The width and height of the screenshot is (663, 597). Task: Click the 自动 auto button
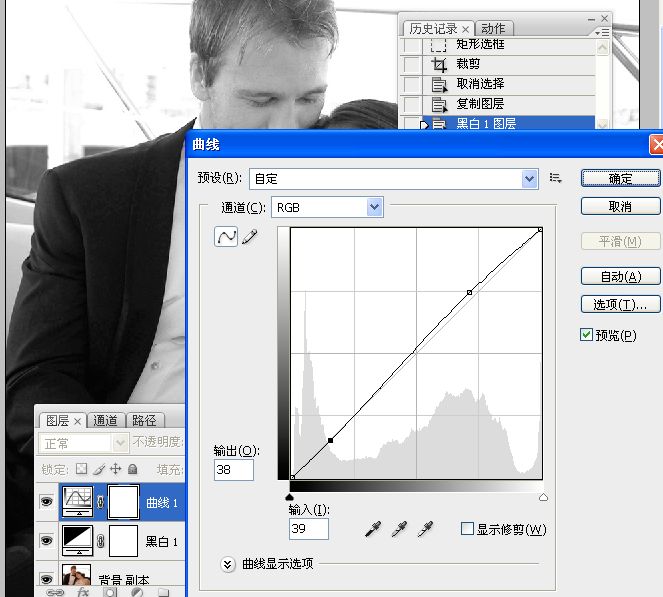click(x=620, y=276)
